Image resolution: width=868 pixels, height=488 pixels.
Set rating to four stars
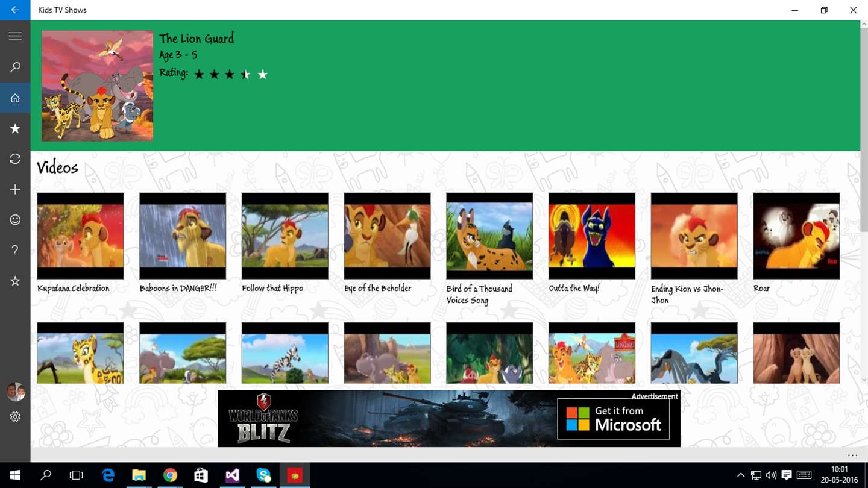pos(245,74)
